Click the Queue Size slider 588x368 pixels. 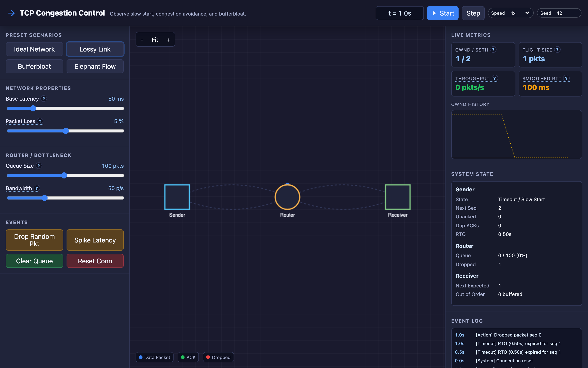click(x=65, y=175)
